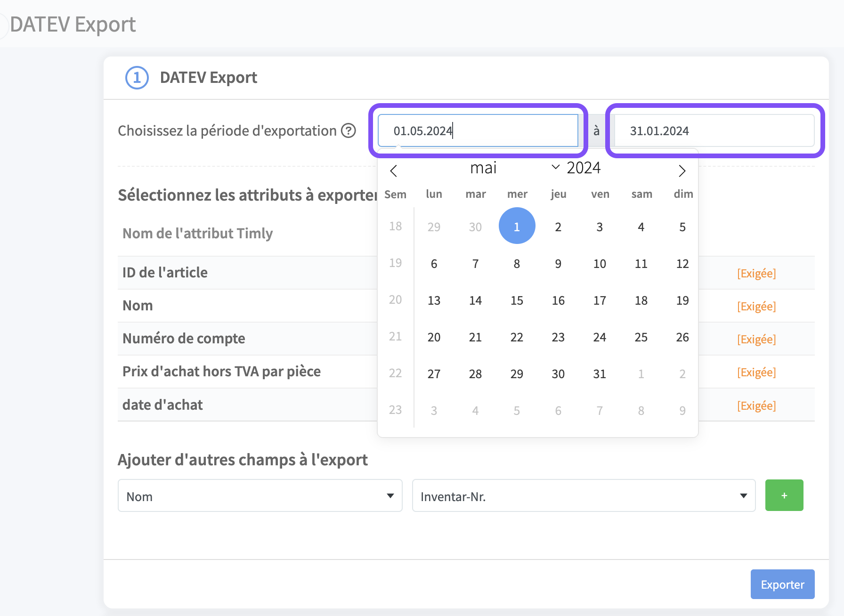
Task: Select May 31 in the calendar
Action: click(x=600, y=374)
